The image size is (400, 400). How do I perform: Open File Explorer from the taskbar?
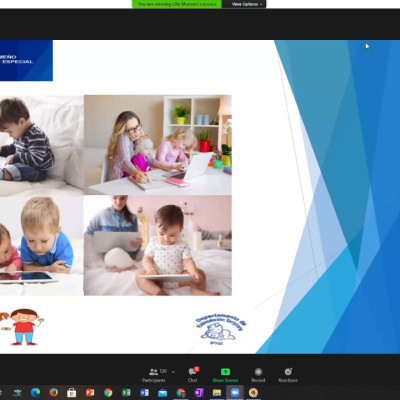tap(217, 393)
